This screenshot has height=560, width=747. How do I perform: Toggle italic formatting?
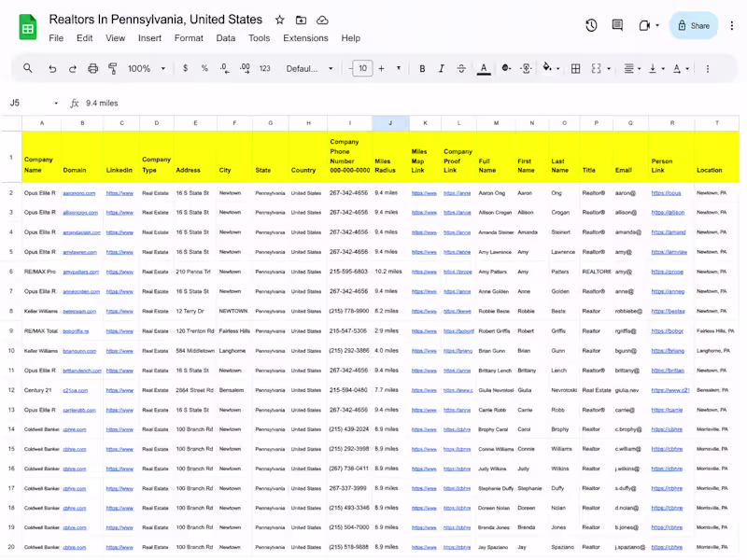click(x=442, y=68)
